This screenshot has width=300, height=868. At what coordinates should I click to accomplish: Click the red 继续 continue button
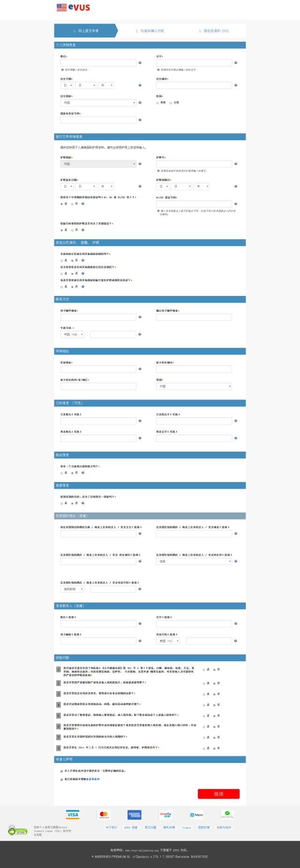pos(218,794)
